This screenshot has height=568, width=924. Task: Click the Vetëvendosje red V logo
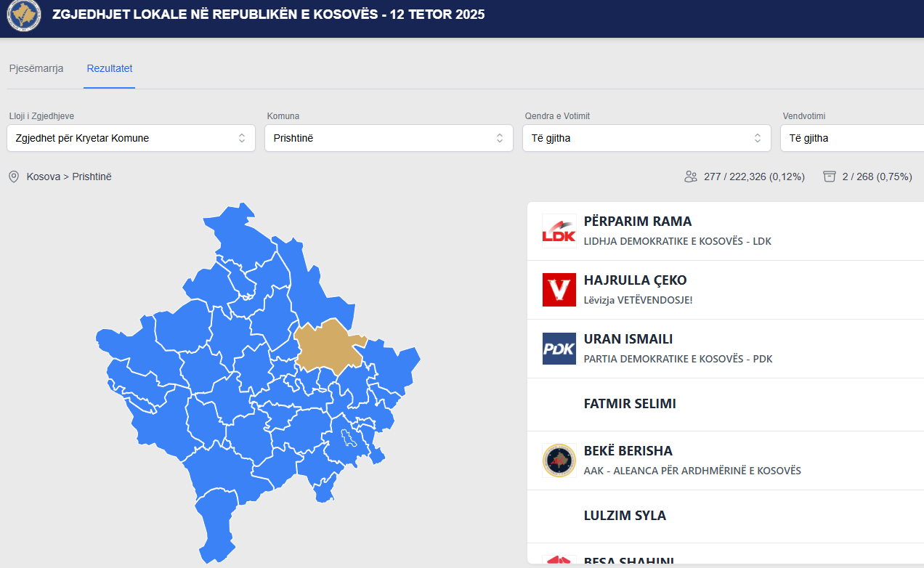[559, 290]
